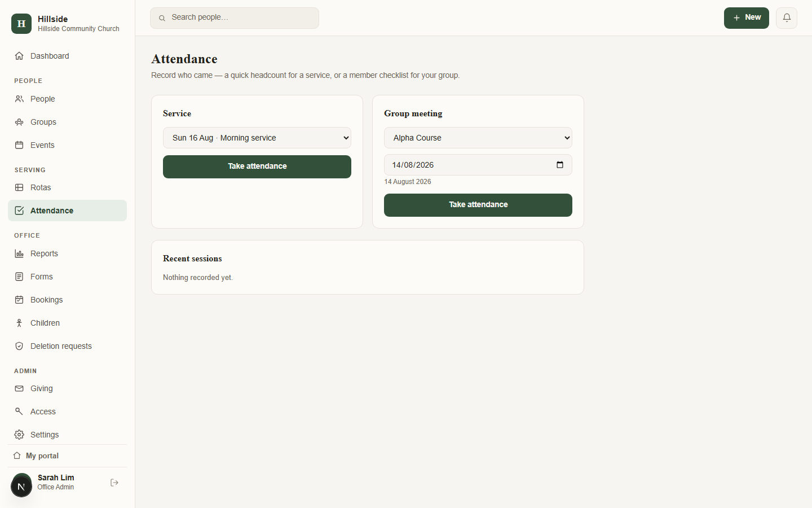The height and width of the screenshot is (508, 812).
Task: Click the People icon in the sidebar
Action: pos(19,99)
